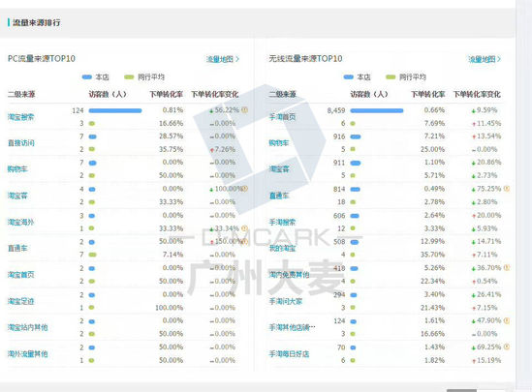532x392 pixels.
Task: Open the 手淘问大家 source link
Action: click(285, 301)
